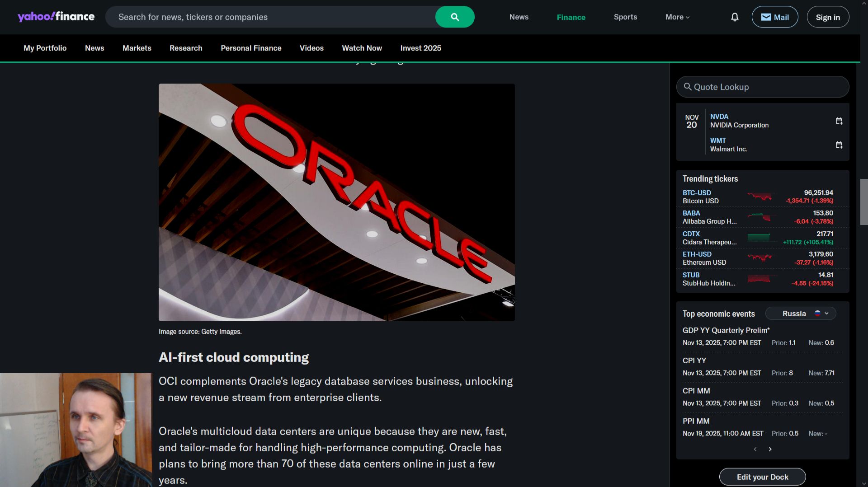The image size is (868, 487).
Task: Click the page vertical scrollbar thumb
Action: click(x=864, y=202)
